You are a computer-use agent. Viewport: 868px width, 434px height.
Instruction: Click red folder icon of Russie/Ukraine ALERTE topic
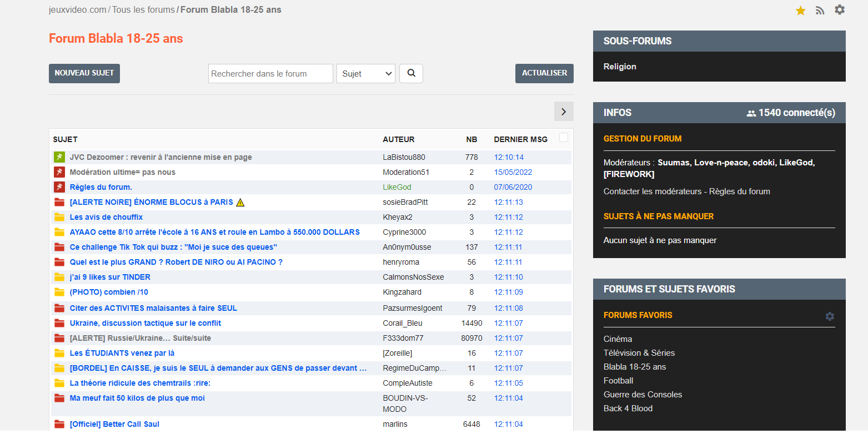[x=59, y=338]
